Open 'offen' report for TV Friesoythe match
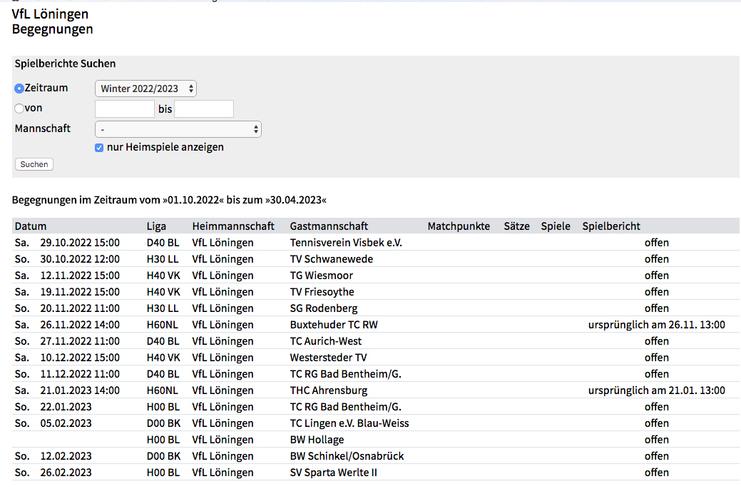This screenshot has width=741, height=494. [x=656, y=292]
